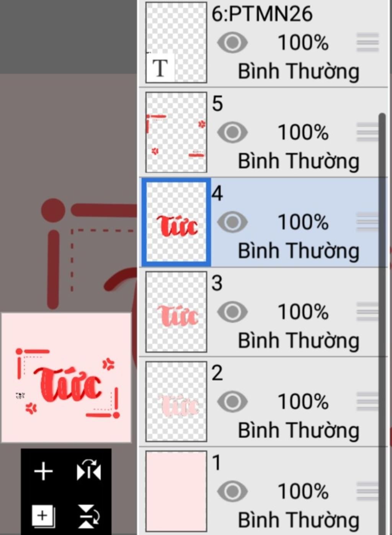Screen dimensions: 392x535
Task: Click the flip vertical icon
Action: [89, 516]
